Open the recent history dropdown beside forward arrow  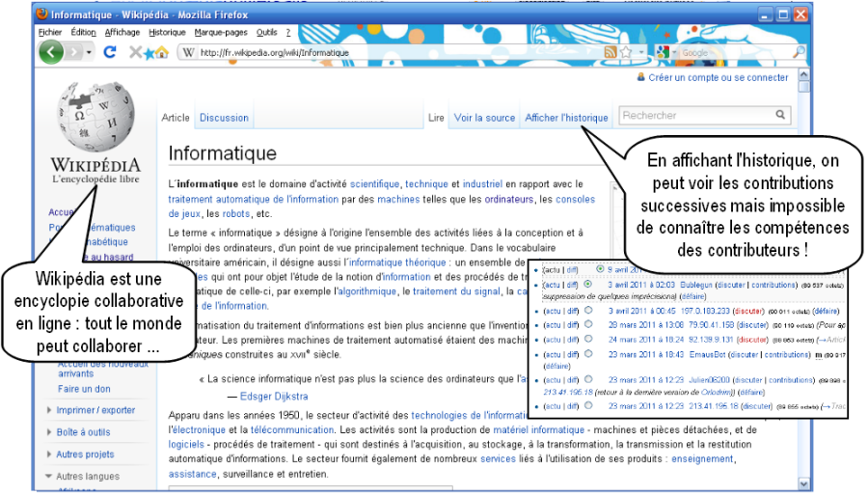coord(89,52)
